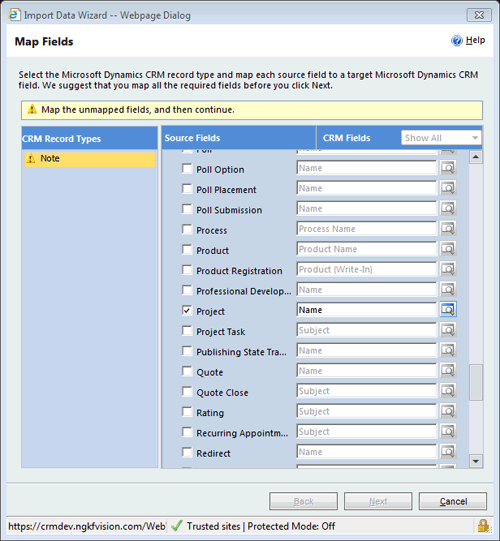This screenshot has width=500, height=541.
Task: Click the Poll Submission label
Action: click(229, 210)
